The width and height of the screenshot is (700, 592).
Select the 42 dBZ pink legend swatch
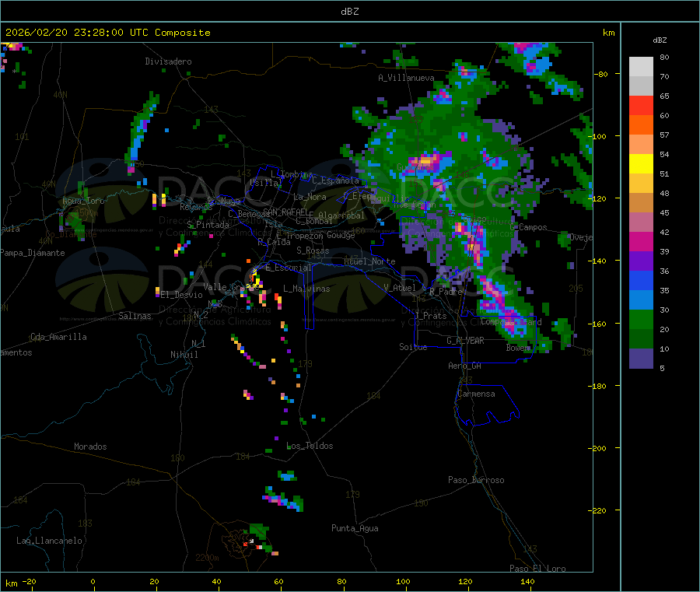(641, 222)
